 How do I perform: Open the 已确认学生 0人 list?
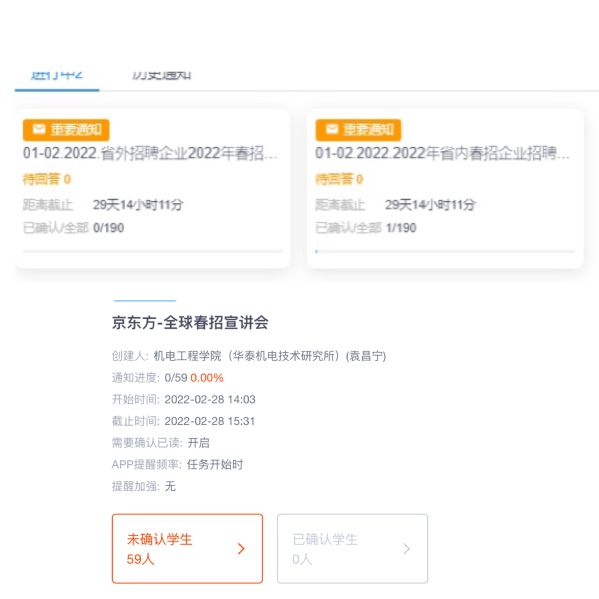[352, 549]
